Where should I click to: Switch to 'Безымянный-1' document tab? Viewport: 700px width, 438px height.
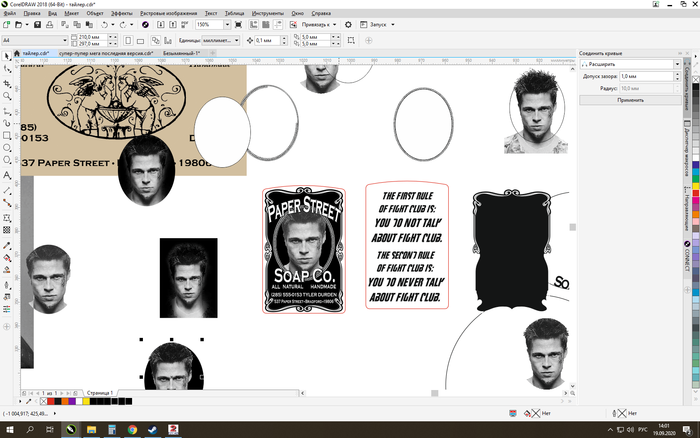181,53
